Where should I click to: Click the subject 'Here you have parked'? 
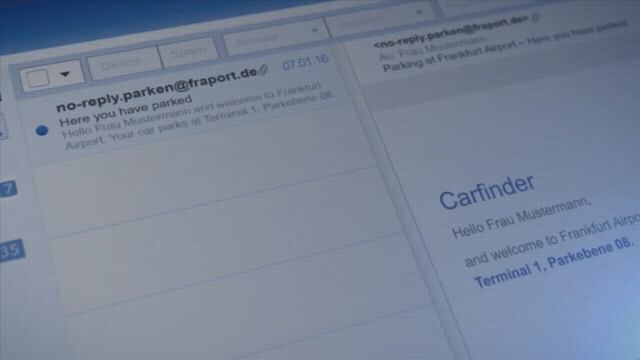pyautogui.click(x=125, y=111)
